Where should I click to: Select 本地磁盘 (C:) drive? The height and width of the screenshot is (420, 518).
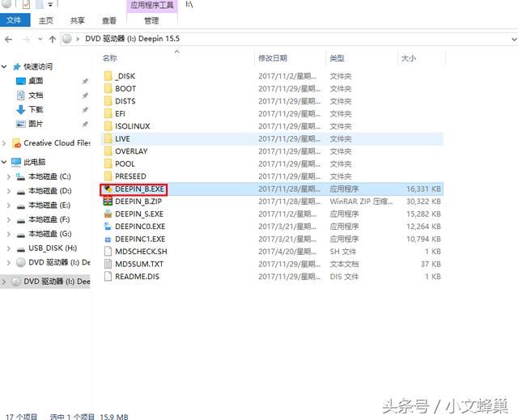tap(49, 176)
